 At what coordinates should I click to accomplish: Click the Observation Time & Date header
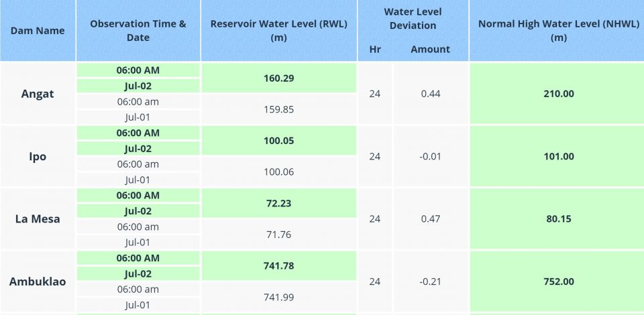pos(138,30)
